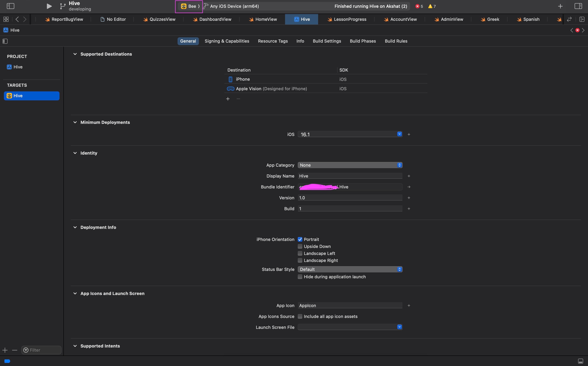Check Hide during application launch
Image resolution: width=588 pixels, height=366 pixels.
(300, 277)
